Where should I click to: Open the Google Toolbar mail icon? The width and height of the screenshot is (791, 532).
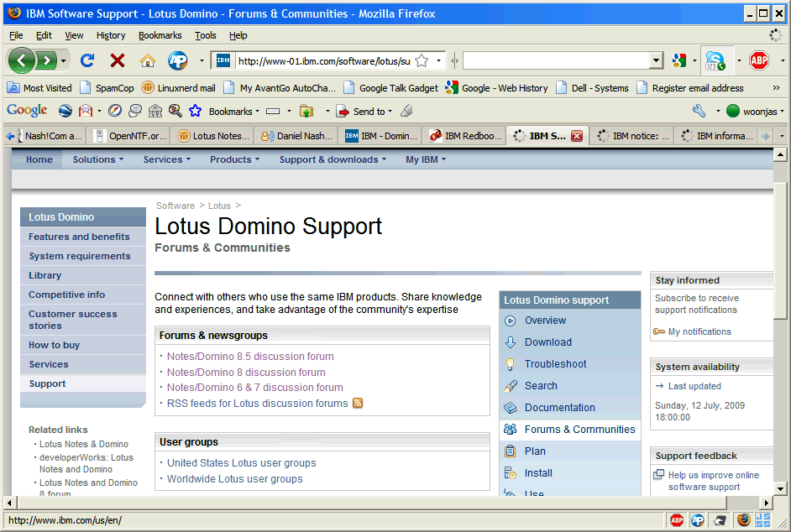86,111
